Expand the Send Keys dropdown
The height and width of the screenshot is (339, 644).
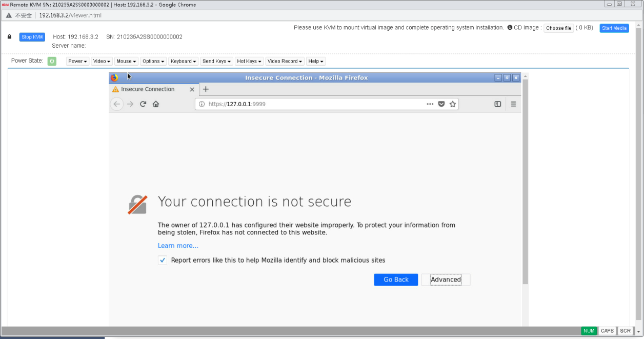(x=216, y=61)
